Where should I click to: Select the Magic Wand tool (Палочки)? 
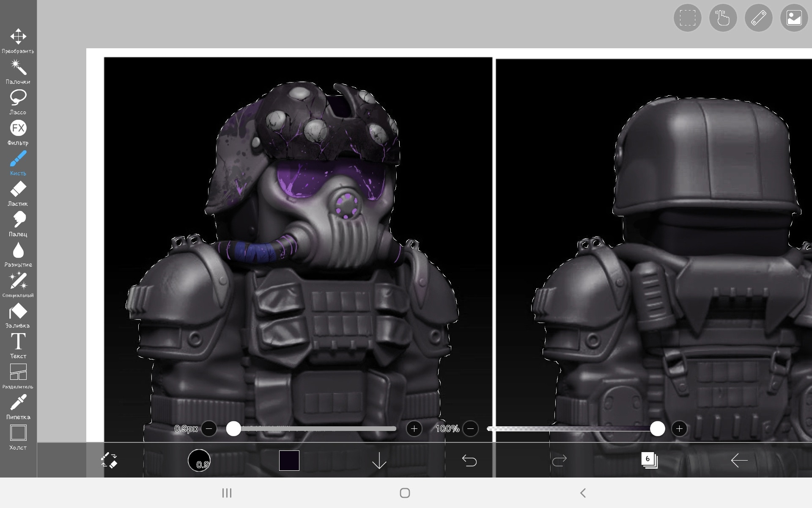[18, 72]
